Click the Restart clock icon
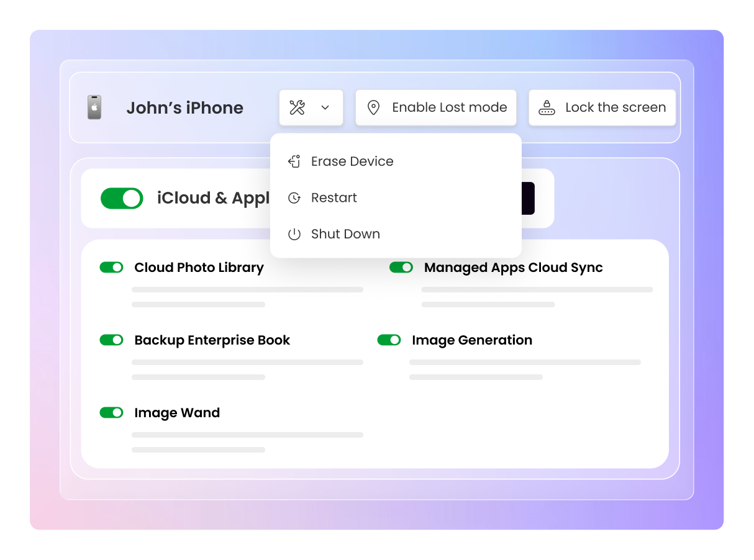Screen dimensions: 754x560 [294, 198]
